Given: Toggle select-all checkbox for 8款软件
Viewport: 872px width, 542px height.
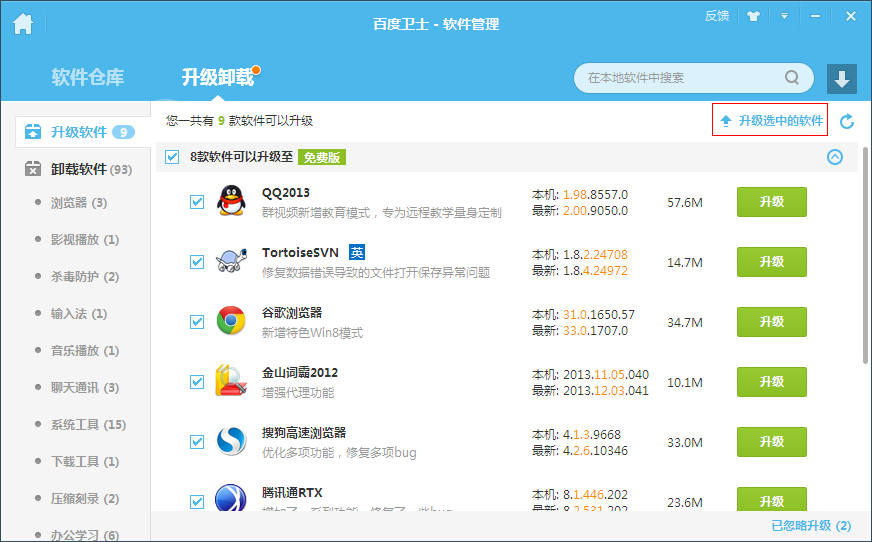Looking at the screenshot, I should tap(172, 157).
